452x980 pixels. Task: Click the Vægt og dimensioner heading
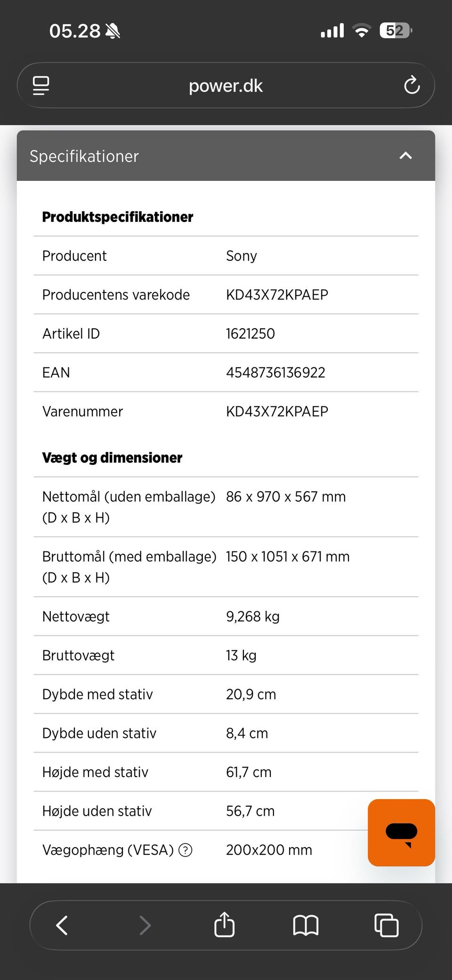[112, 457]
